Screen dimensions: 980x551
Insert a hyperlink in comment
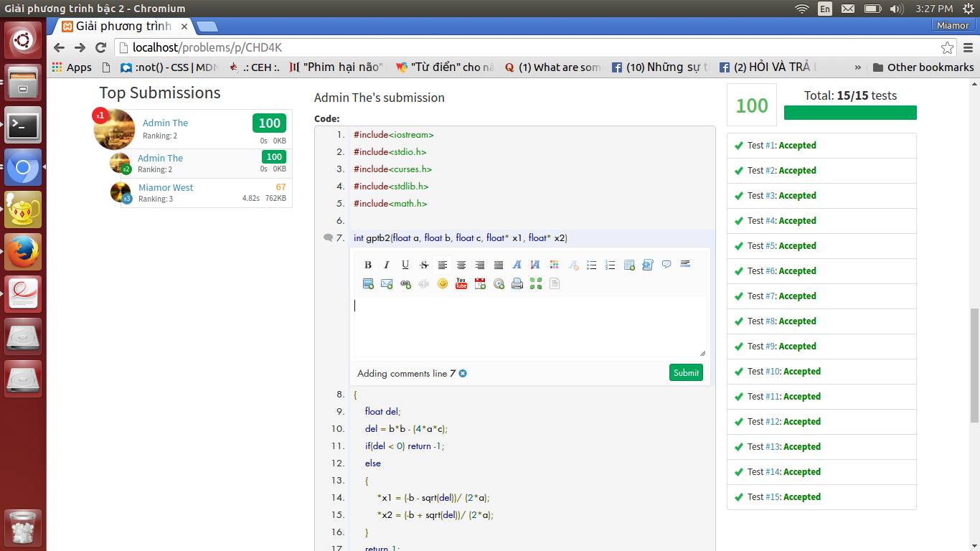coord(405,284)
